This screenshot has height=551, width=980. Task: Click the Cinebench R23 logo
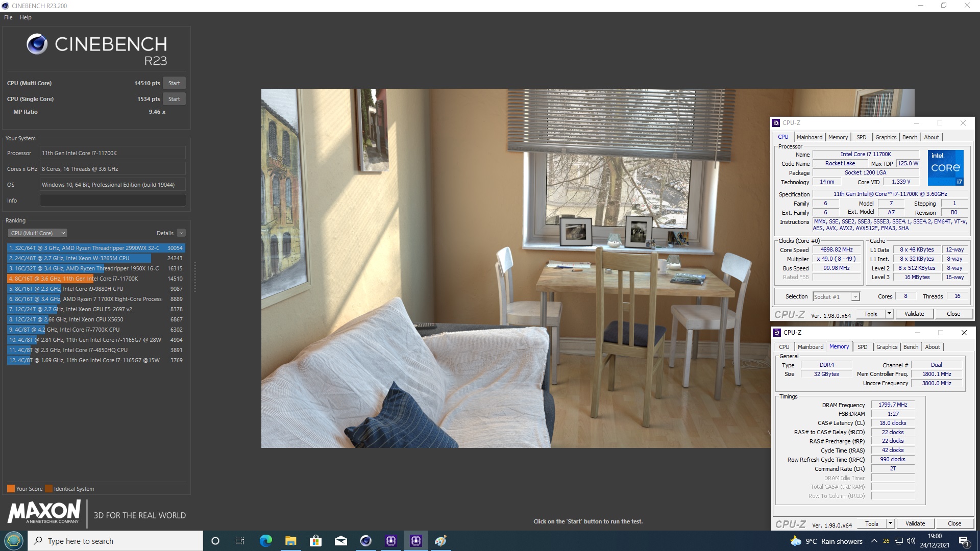click(x=97, y=50)
